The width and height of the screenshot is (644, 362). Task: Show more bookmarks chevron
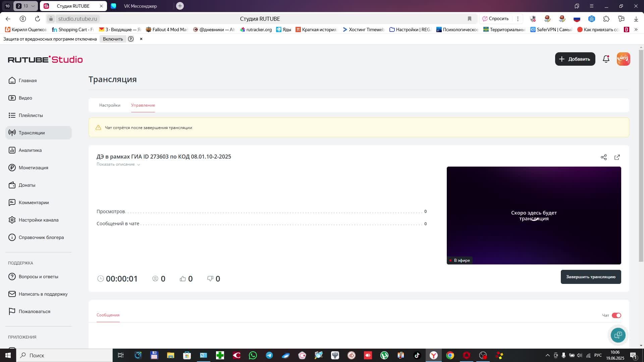click(x=636, y=29)
